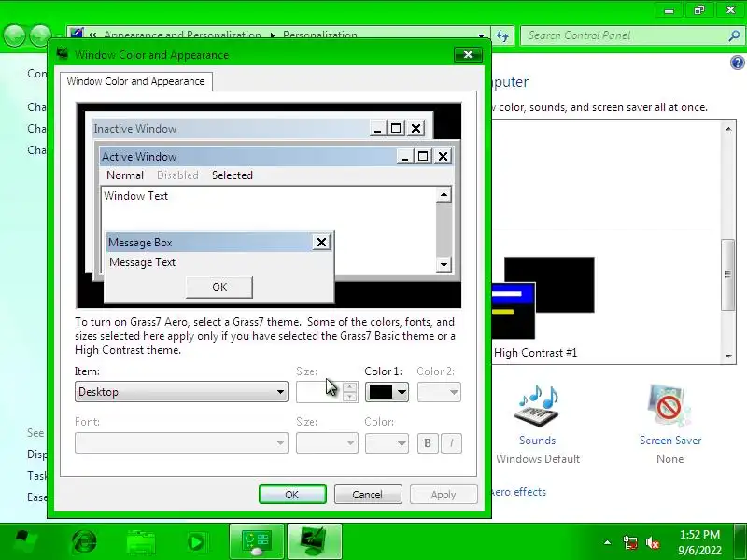Click themes list scrollbar thumb
747x560 pixels.
coord(728,274)
